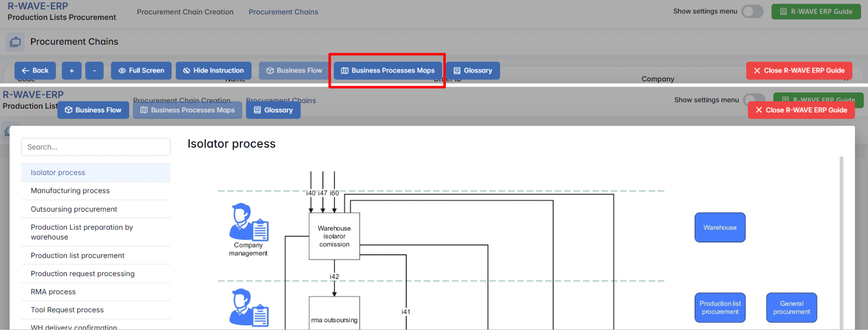
Task: Open Full Screen view
Action: (141, 70)
